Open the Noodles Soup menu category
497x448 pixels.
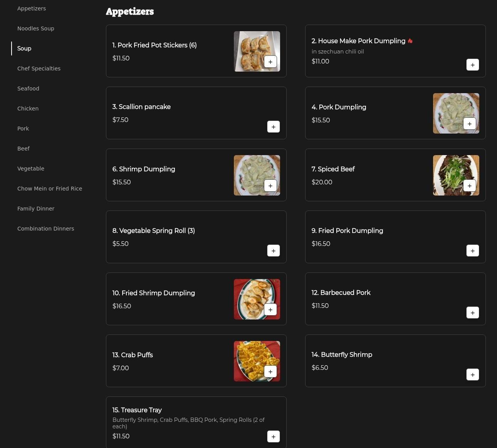[x=36, y=28]
